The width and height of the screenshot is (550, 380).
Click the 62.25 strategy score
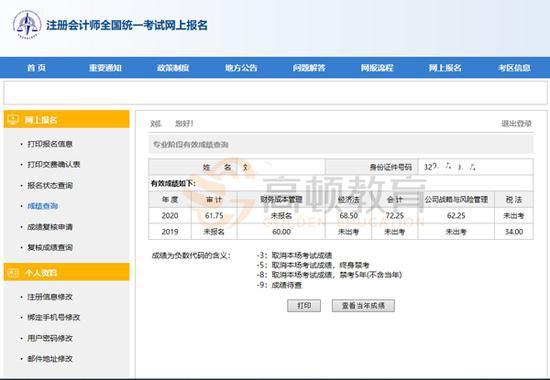click(456, 215)
